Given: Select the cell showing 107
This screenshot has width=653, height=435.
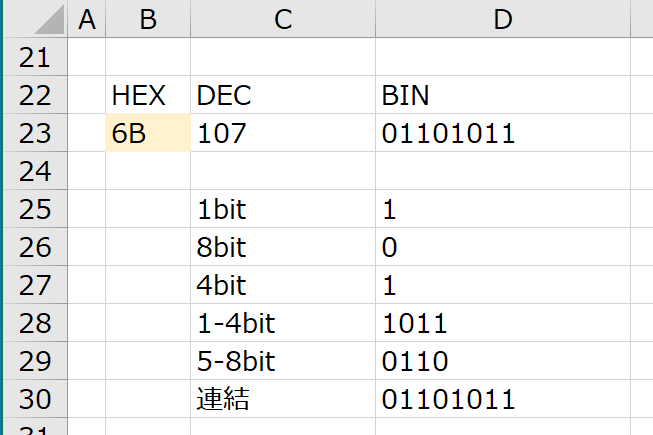Looking at the screenshot, I should point(283,133).
